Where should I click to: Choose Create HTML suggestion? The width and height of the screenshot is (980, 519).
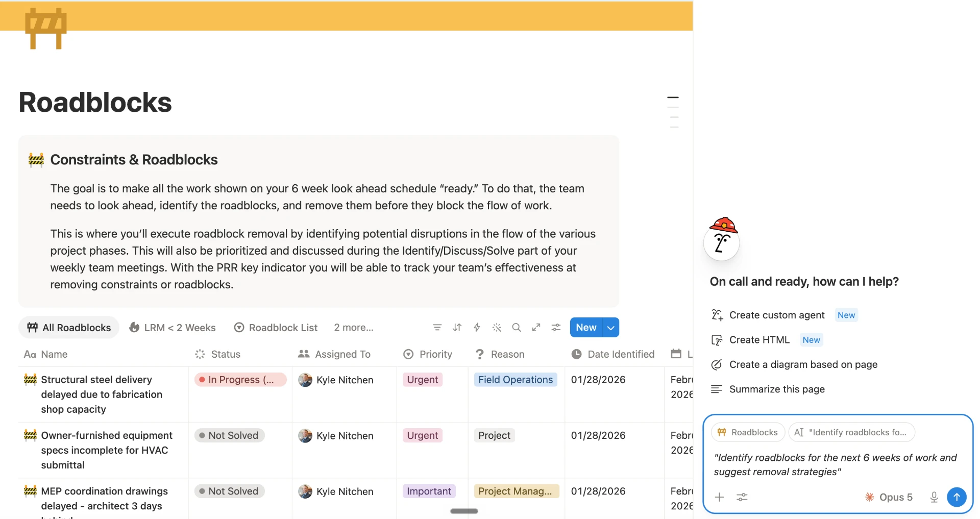tap(759, 340)
